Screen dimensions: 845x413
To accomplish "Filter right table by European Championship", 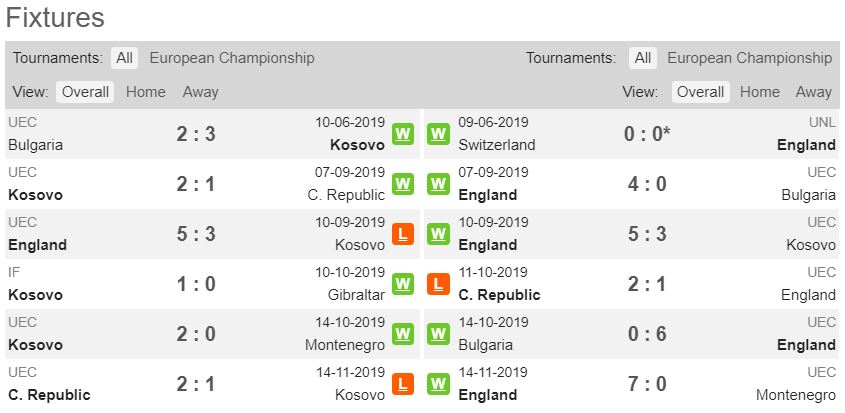I will (x=750, y=58).
